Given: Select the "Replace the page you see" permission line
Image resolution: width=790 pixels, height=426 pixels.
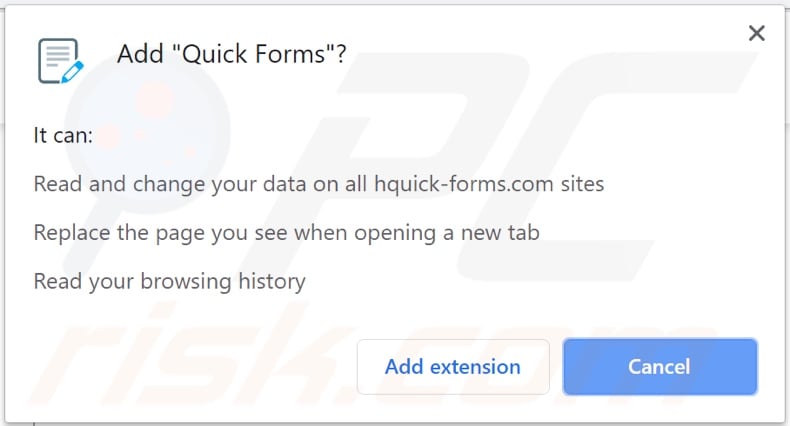Looking at the screenshot, I should pos(286,233).
